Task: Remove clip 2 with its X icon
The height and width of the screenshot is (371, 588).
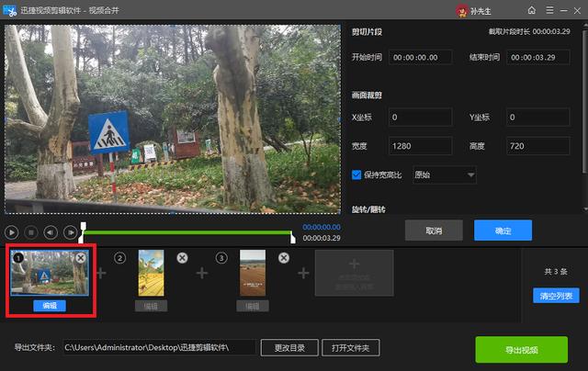Action: [x=182, y=258]
